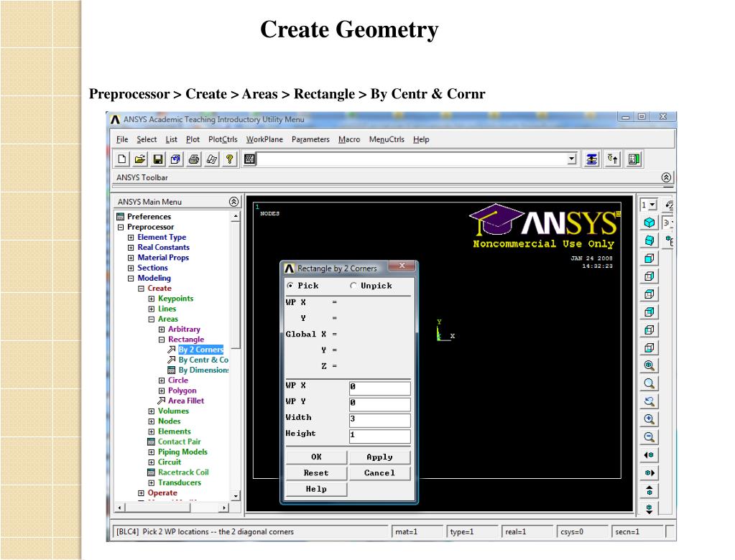Click the zoom out minus icon
The width and height of the screenshot is (735, 560).
coord(650,437)
